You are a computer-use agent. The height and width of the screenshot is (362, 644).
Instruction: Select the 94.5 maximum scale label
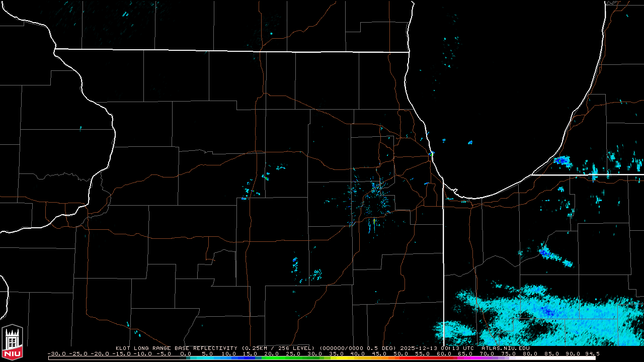point(592,353)
